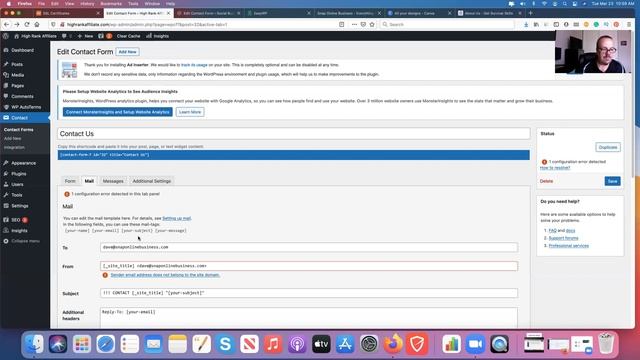Open the Bookmarks menu
Screen dimensions: 640x360
pos(111,3)
